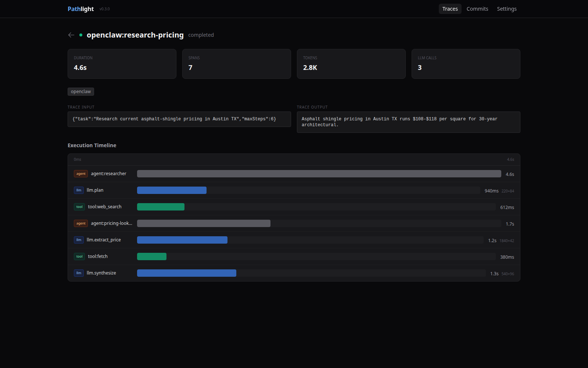Screen dimensions: 588x368
Task: Click the llm.synthesize span name
Action: coord(101,273)
